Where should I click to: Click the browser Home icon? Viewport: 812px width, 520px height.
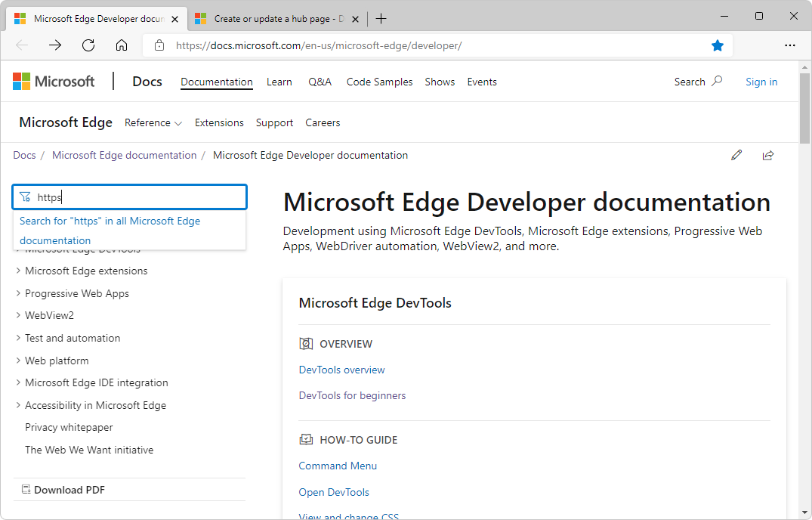122,45
